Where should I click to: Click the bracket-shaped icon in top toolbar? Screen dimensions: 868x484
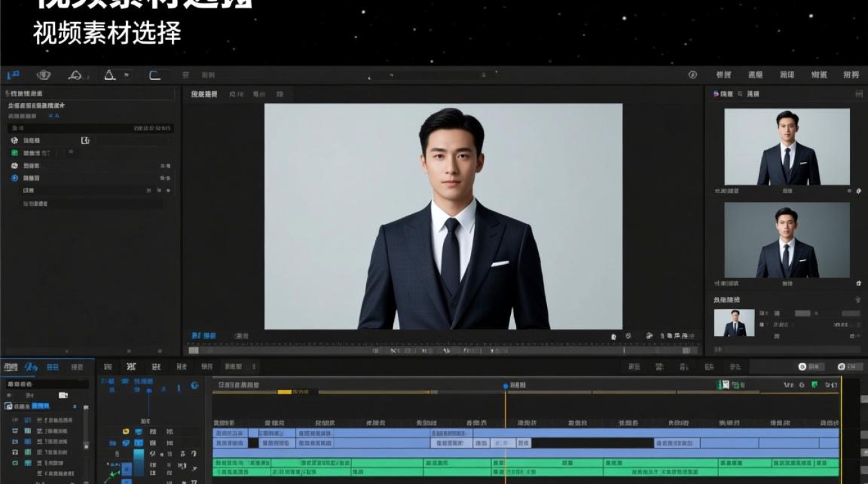tap(155, 76)
